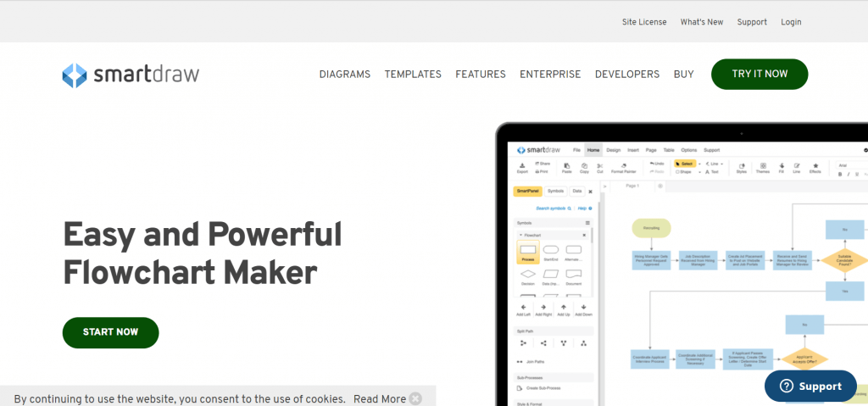Switch to the Insert ribbon tab
Viewport: 868px width, 406px height.
tap(633, 150)
